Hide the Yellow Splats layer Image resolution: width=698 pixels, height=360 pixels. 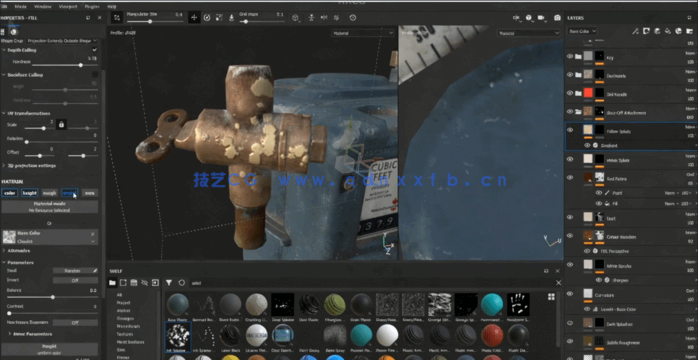[570, 130]
